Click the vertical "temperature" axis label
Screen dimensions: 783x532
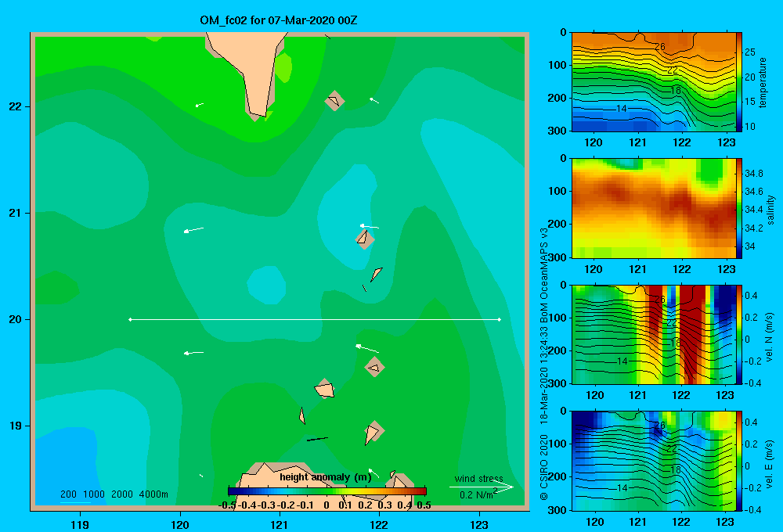pos(763,82)
